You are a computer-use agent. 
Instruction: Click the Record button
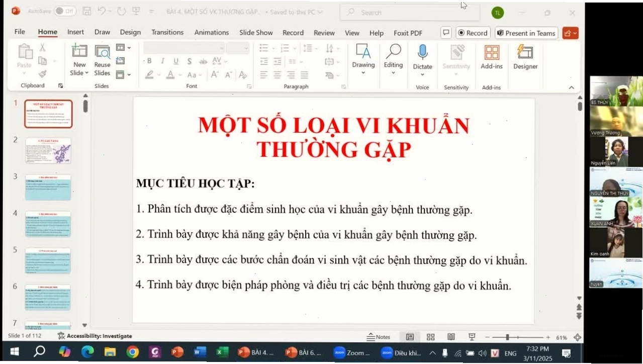473,33
